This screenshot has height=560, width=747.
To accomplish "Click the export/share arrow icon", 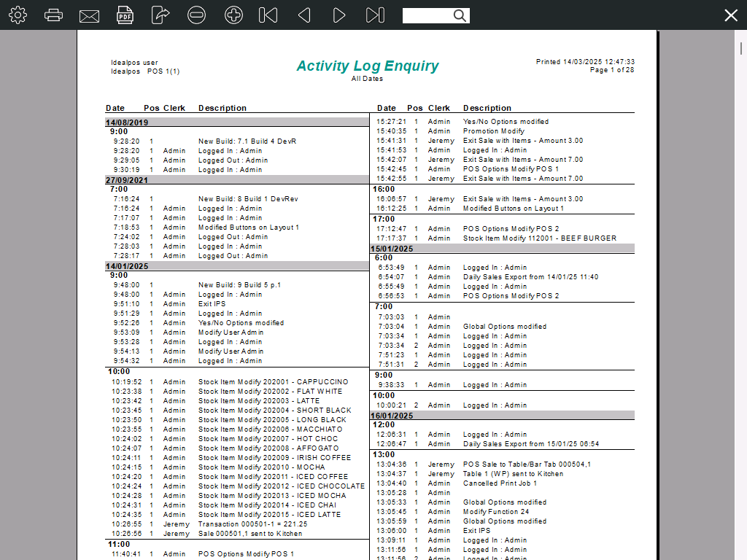I will pyautogui.click(x=160, y=15).
